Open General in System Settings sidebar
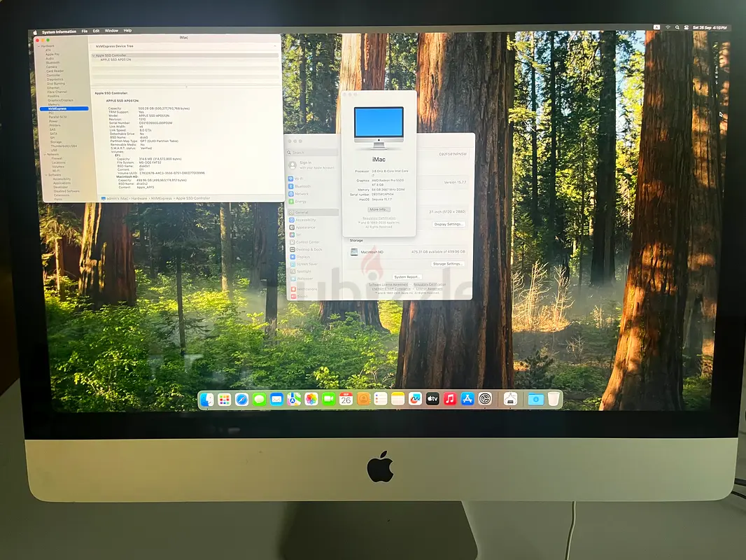746x560 pixels. (313, 212)
